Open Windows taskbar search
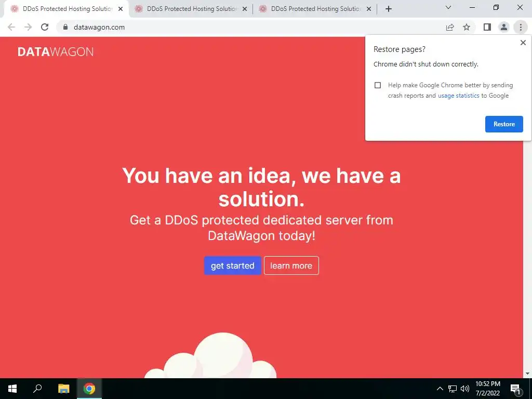532x399 pixels. [37, 389]
